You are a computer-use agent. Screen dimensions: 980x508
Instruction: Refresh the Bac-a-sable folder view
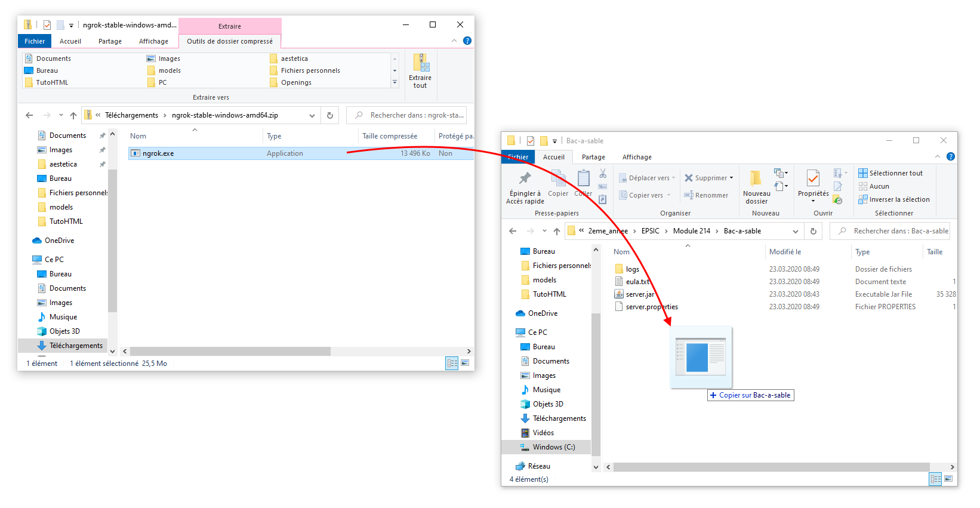(813, 231)
